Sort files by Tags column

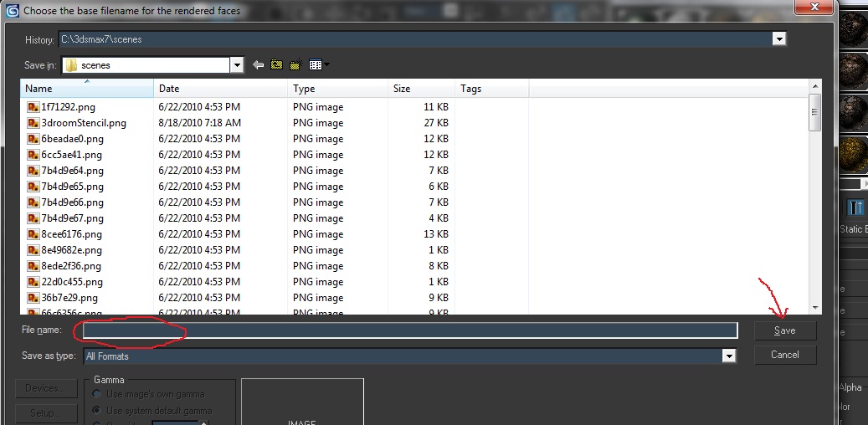tap(491, 89)
